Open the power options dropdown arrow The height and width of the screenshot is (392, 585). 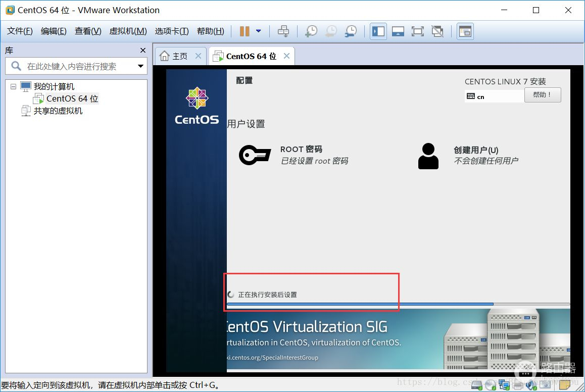(x=259, y=31)
